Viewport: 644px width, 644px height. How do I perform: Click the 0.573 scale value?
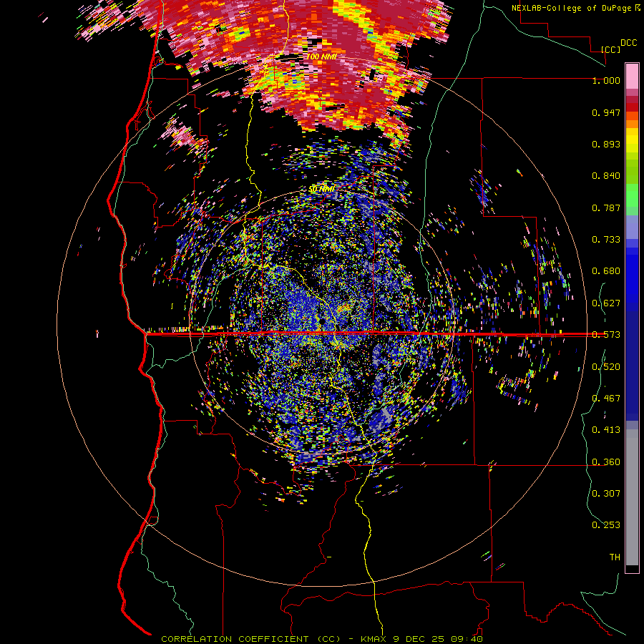click(x=606, y=335)
